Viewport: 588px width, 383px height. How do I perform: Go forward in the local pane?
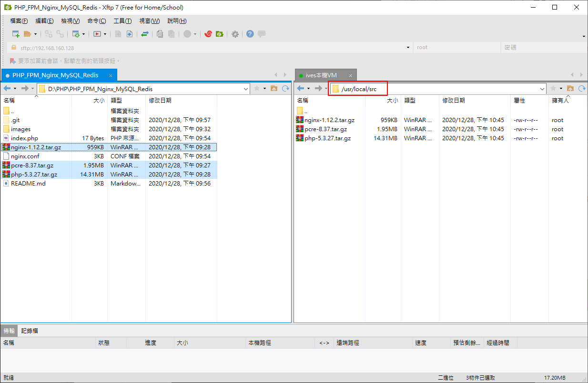click(x=25, y=88)
